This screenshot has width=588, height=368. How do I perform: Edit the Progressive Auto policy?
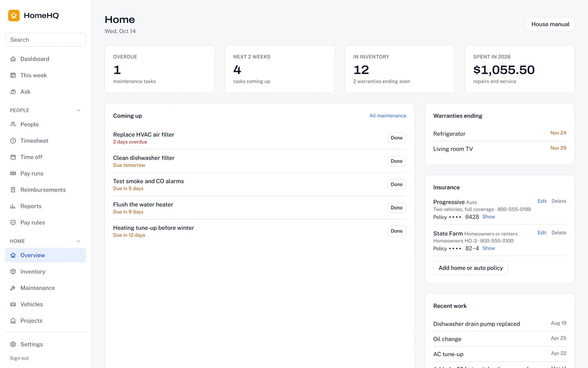542,201
